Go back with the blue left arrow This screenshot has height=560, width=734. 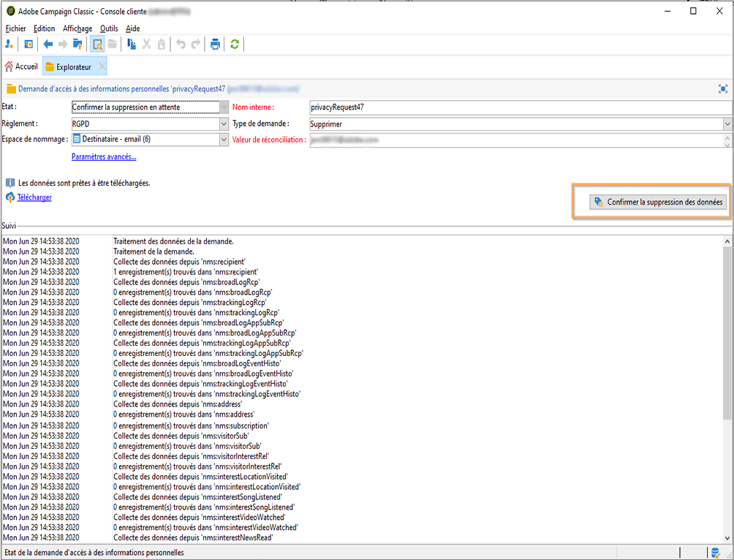(x=48, y=45)
